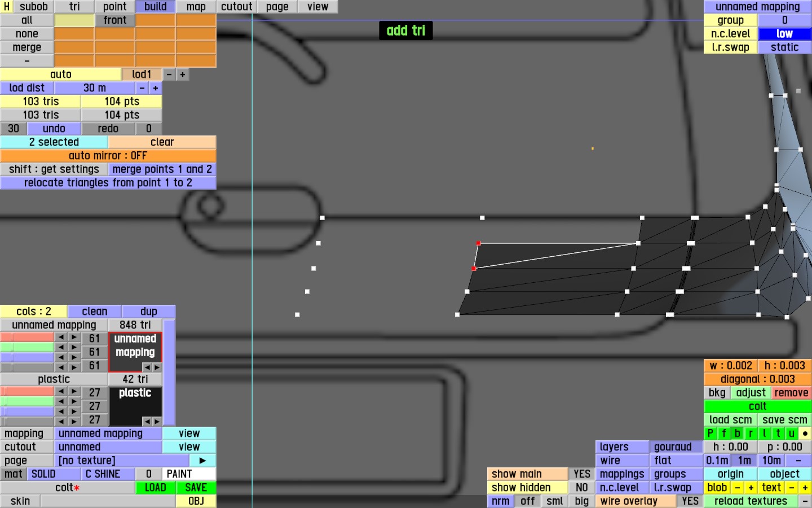The height and width of the screenshot is (508, 812).
Task: Click the H button in top bar
Action: (x=7, y=7)
